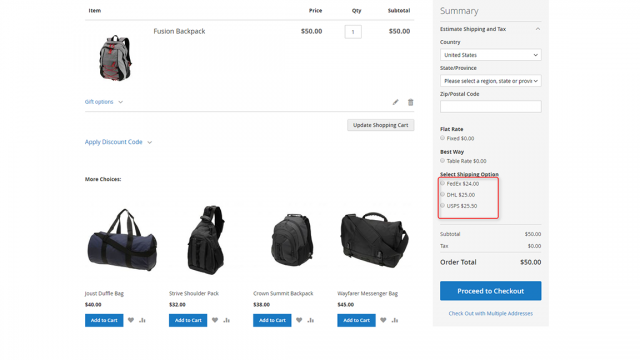
Task: Click the Strive Shoulder Pack price $32.00
Action: 177,304
